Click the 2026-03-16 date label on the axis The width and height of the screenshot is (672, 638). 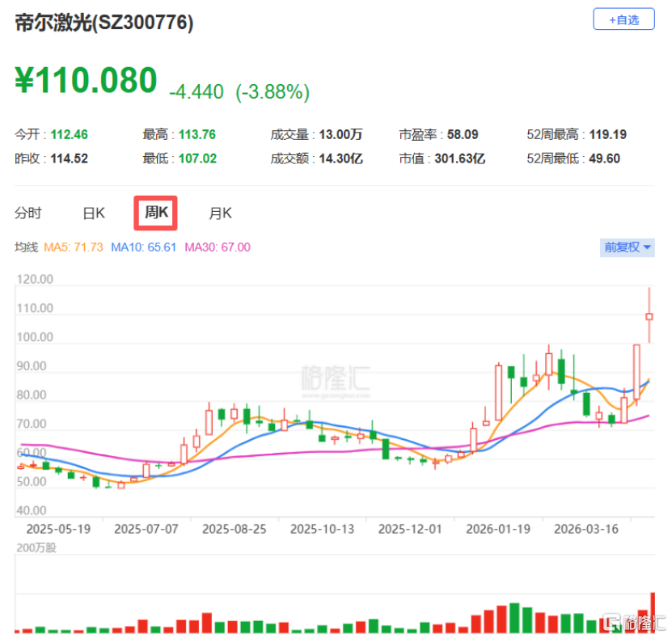(586, 529)
